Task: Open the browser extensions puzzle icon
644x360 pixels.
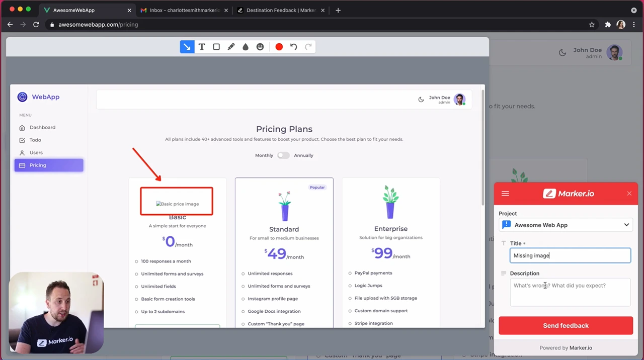Action: 608,24
